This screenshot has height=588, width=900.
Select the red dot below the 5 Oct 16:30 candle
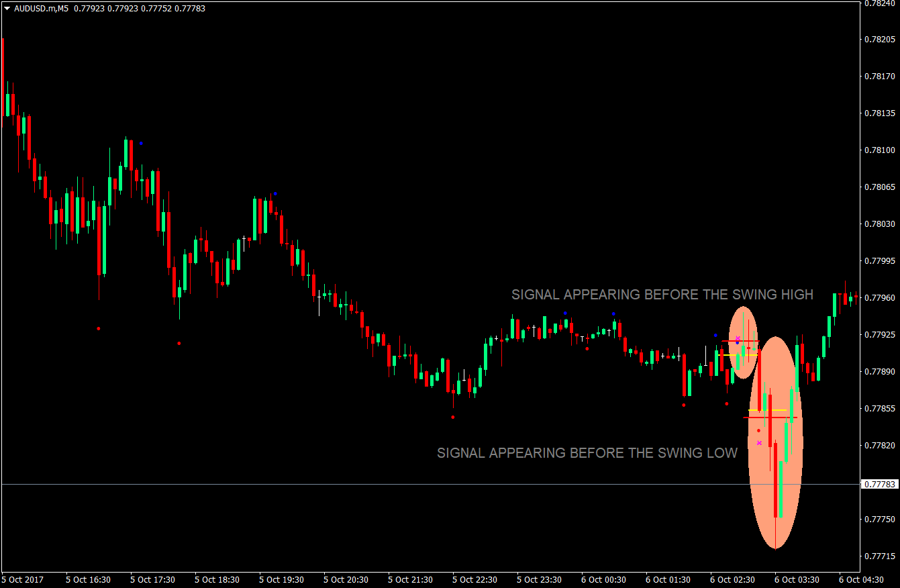[x=99, y=328]
